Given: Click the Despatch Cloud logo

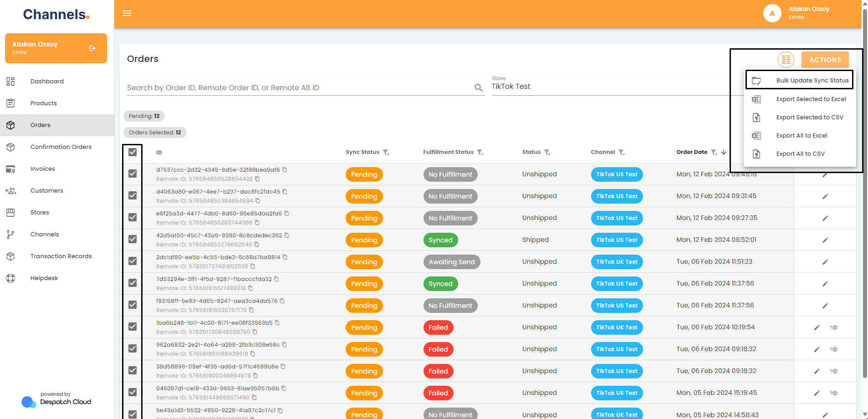Looking at the screenshot, I should pos(56,401).
